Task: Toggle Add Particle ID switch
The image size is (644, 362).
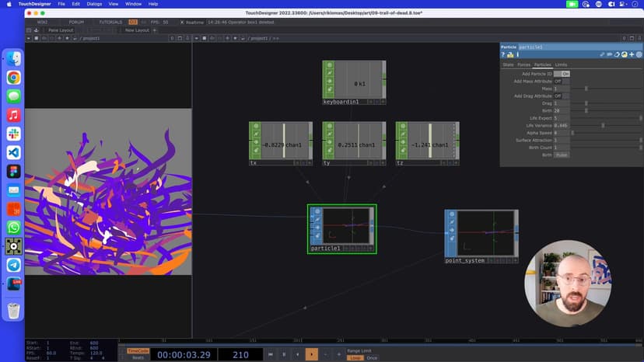Action: click(562, 73)
